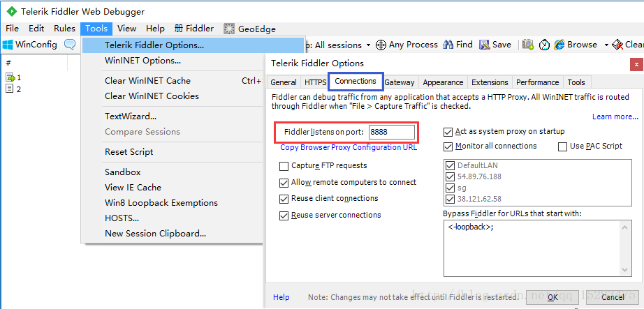Open the Browse dropdown arrow

pos(606,45)
